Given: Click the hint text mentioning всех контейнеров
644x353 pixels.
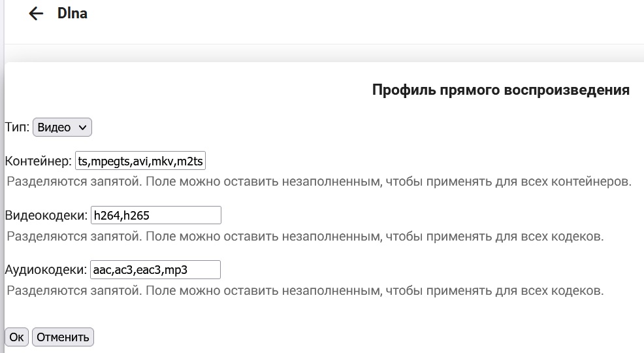Looking at the screenshot, I should [x=319, y=181].
